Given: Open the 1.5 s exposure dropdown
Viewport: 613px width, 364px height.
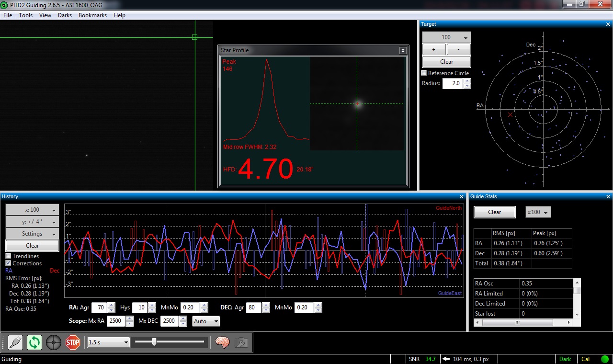Looking at the screenshot, I should tap(109, 342).
